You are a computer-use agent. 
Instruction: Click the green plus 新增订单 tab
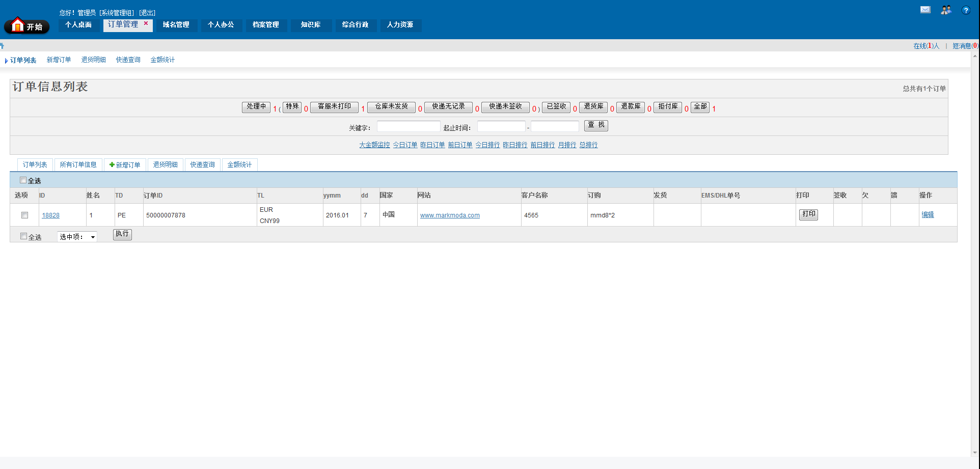click(x=125, y=165)
